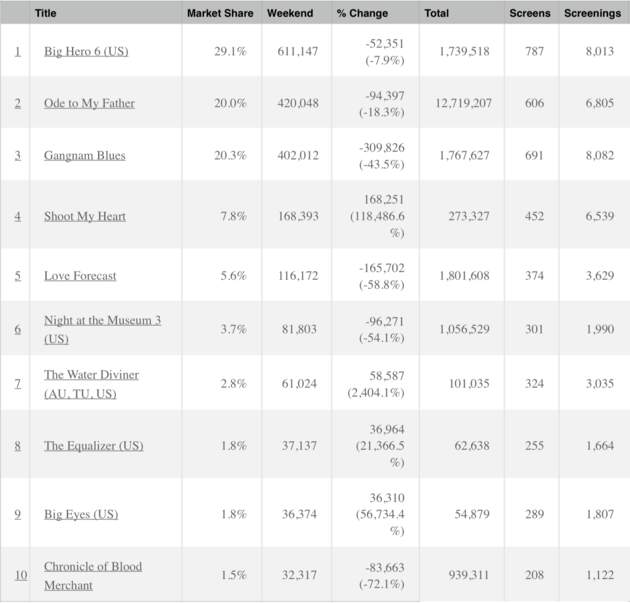
Task: Click the Title column header
Action: [x=45, y=13]
